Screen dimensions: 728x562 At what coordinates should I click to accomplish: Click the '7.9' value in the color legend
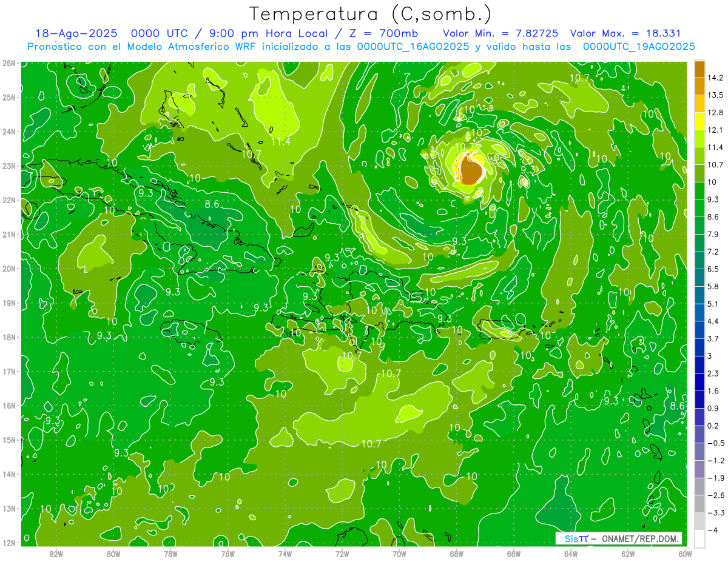[715, 234]
